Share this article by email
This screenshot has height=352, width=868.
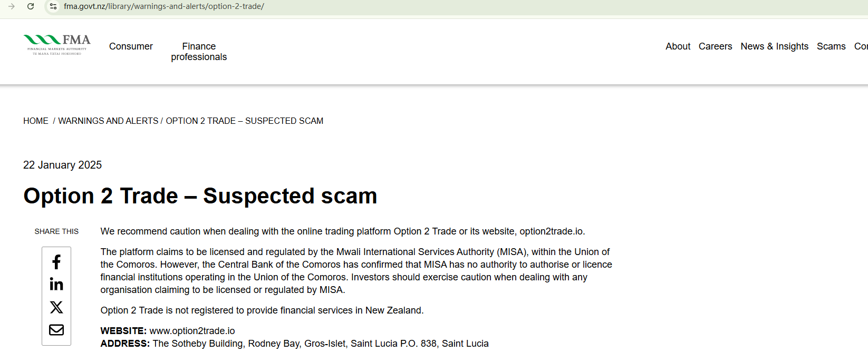56,330
